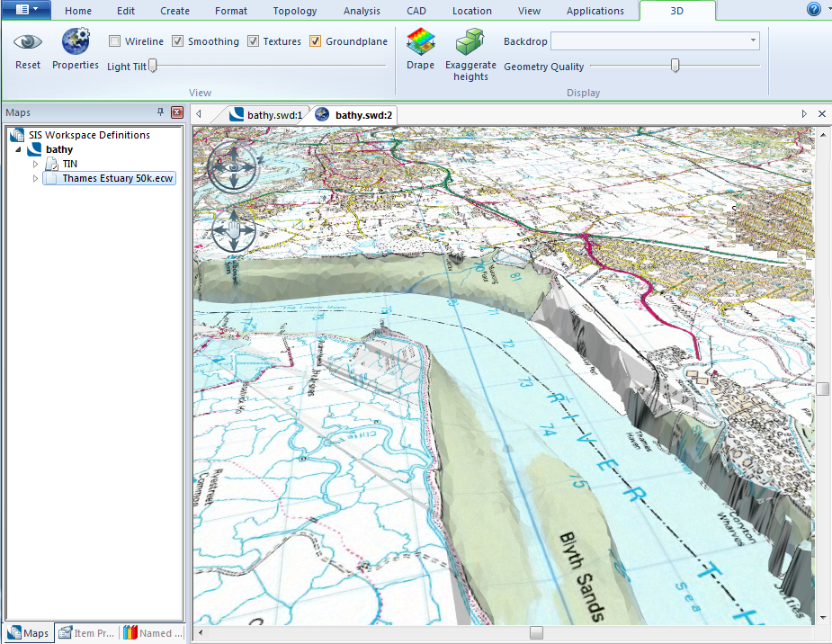Click the horizontal scrollbar thumb under the map
This screenshot has width=832, height=644.
click(536, 633)
